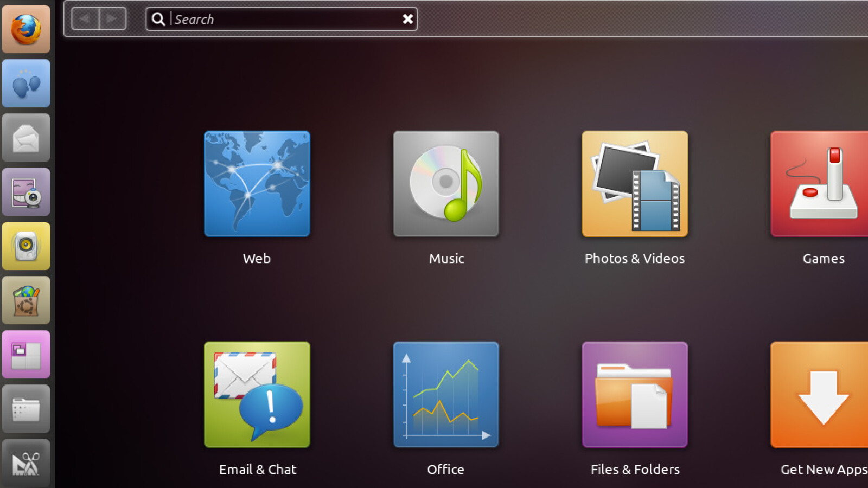The height and width of the screenshot is (488, 868).
Task: Open the Cheese webcam launcher icon
Action: tap(26, 192)
